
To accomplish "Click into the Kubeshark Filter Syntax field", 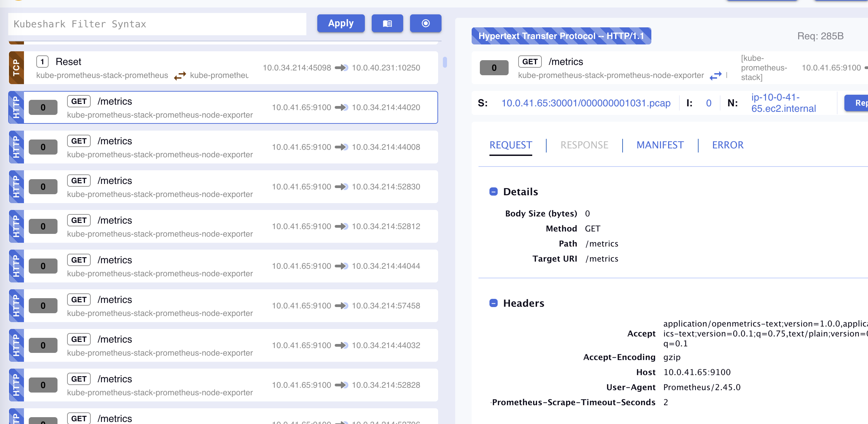I will (157, 24).
